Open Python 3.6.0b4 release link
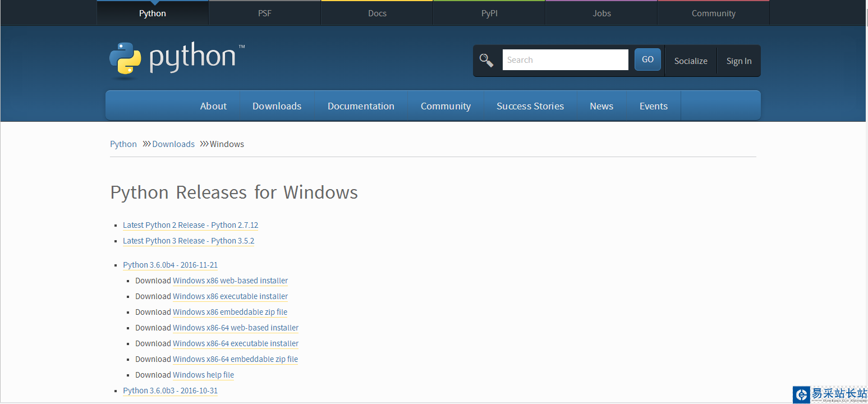This screenshot has width=868, height=404. click(x=170, y=265)
